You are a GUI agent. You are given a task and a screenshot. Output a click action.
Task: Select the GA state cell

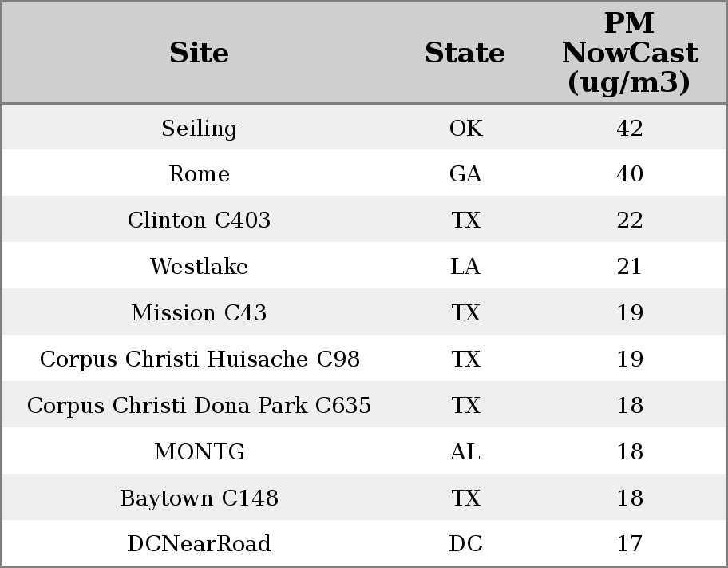coord(465,174)
